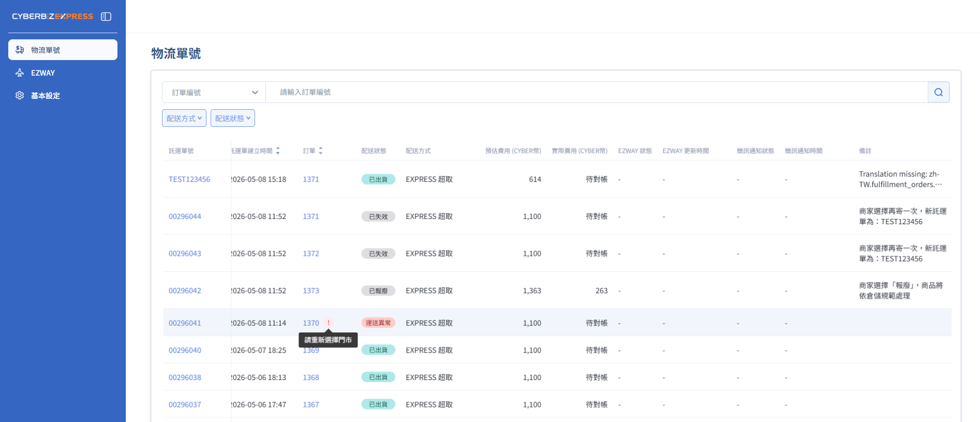Sort by 託運單建立時間 using its arrows
Screen dimensions: 980x422
278,151
